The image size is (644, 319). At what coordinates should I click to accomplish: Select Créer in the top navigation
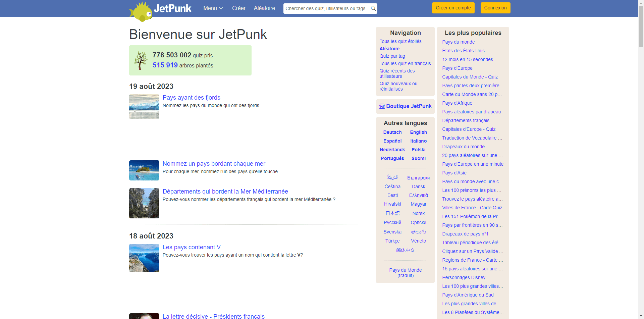point(238,8)
